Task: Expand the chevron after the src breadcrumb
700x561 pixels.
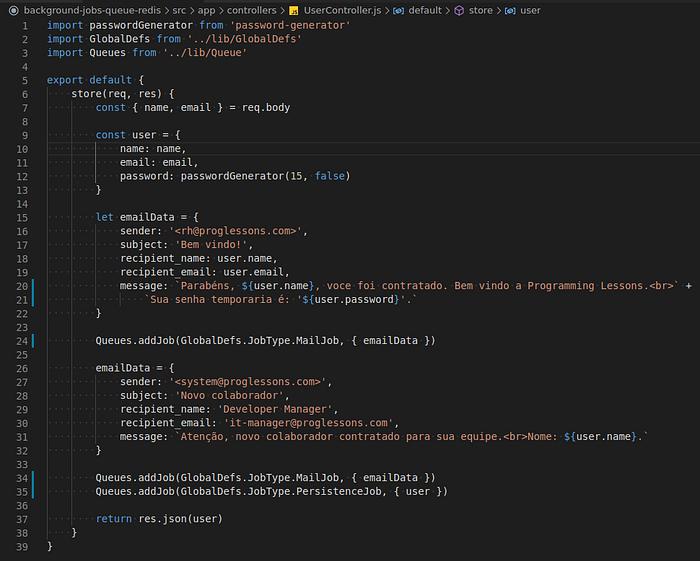Action: point(192,11)
